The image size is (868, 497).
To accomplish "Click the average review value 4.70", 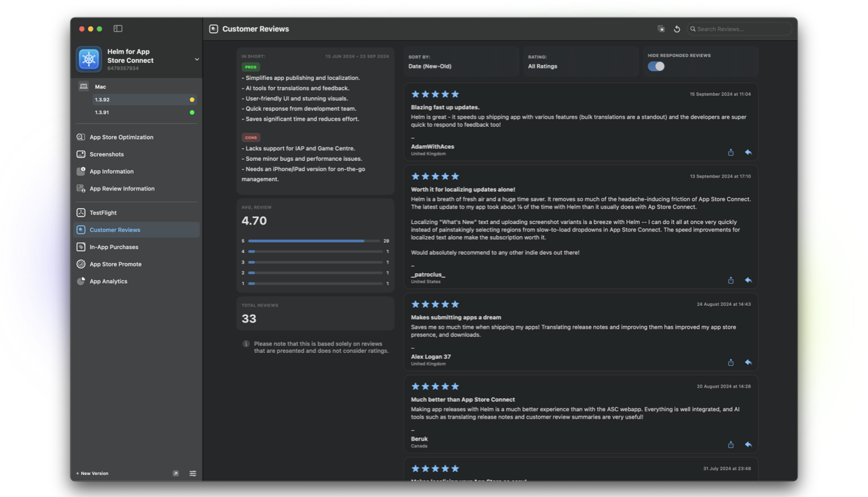I will coord(254,221).
